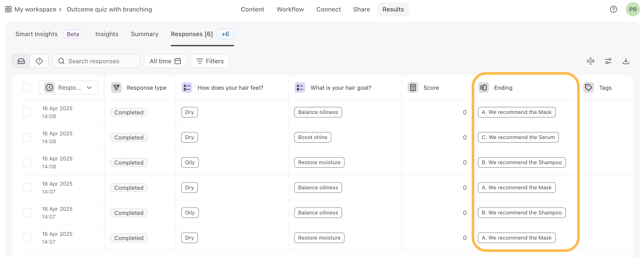The width and height of the screenshot is (644, 257).
Task: Go to the Connect tab
Action: pyautogui.click(x=328, y=9)
